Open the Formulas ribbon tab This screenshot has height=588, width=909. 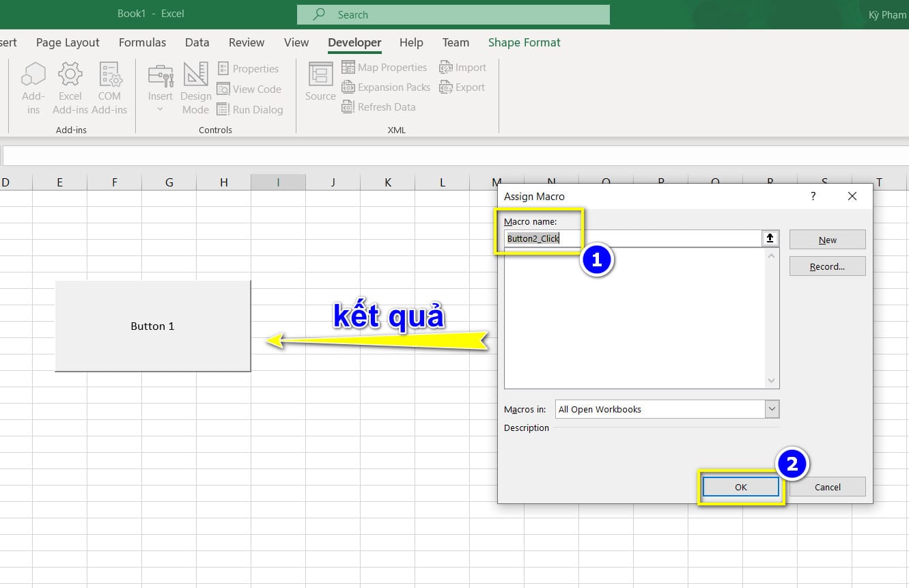(142, 42)
